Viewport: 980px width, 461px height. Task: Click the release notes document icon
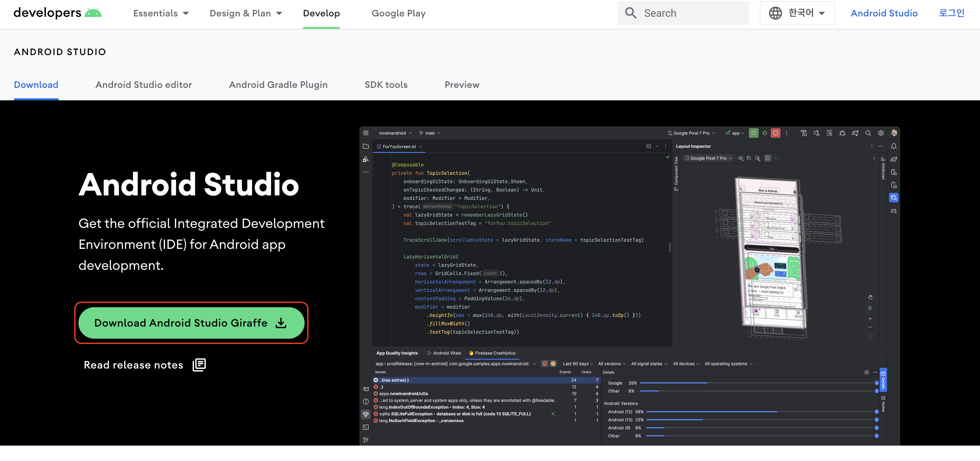pyautogui.click(x=199, y=365)
